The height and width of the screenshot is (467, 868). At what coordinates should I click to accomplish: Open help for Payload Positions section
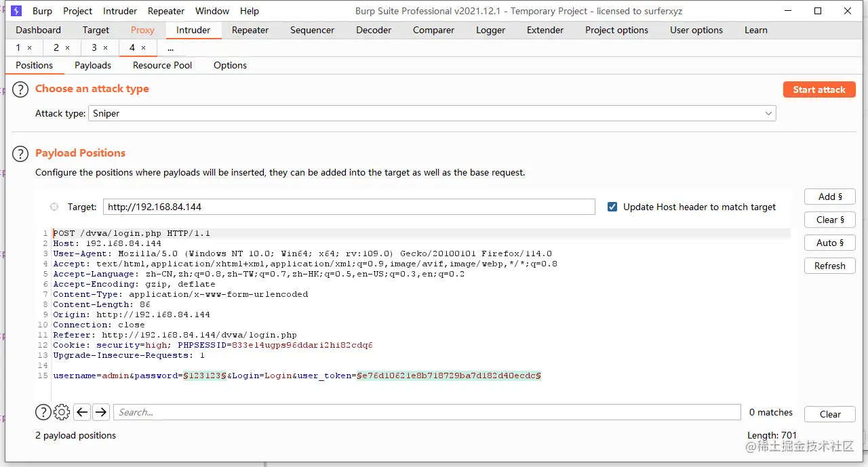click(x=21, y=154)
